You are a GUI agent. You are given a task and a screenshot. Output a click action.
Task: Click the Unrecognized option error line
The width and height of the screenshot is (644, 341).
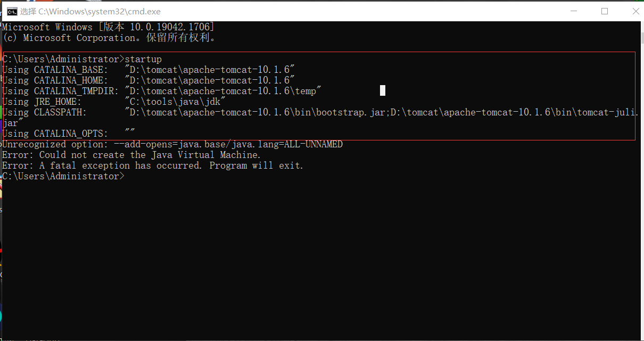tap(170, 144)
